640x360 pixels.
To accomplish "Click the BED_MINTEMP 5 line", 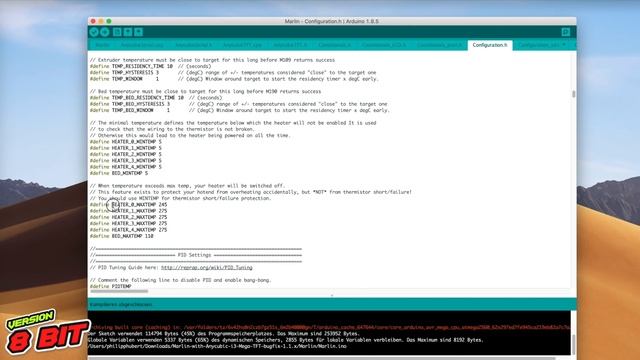I will point(119,173).
